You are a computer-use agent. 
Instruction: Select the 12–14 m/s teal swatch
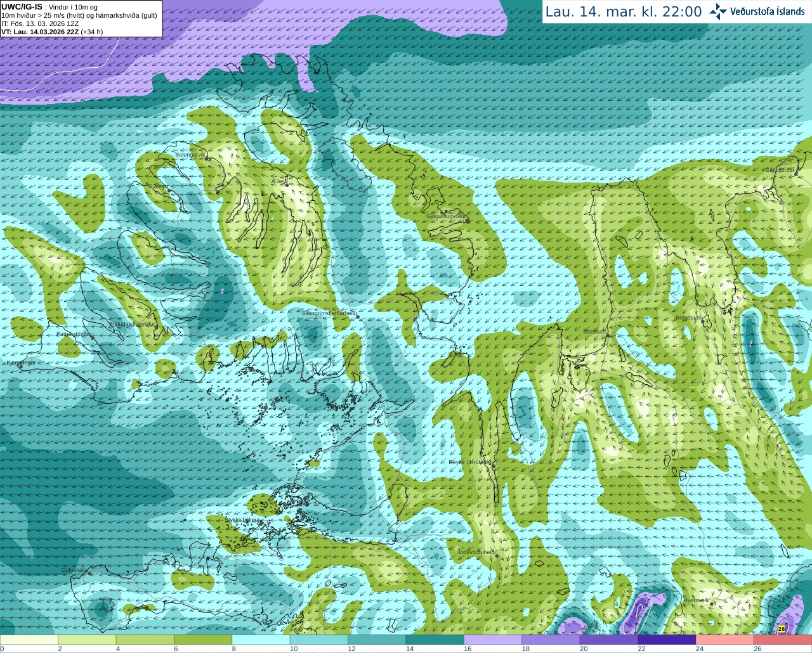(x=377, y=640)
